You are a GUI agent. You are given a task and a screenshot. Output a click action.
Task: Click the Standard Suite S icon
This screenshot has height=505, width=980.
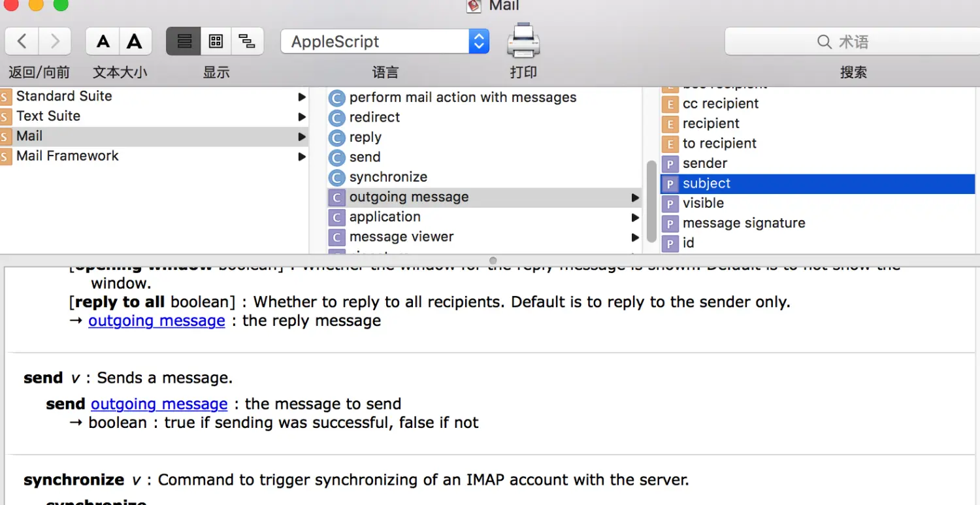tap(5, 98)
